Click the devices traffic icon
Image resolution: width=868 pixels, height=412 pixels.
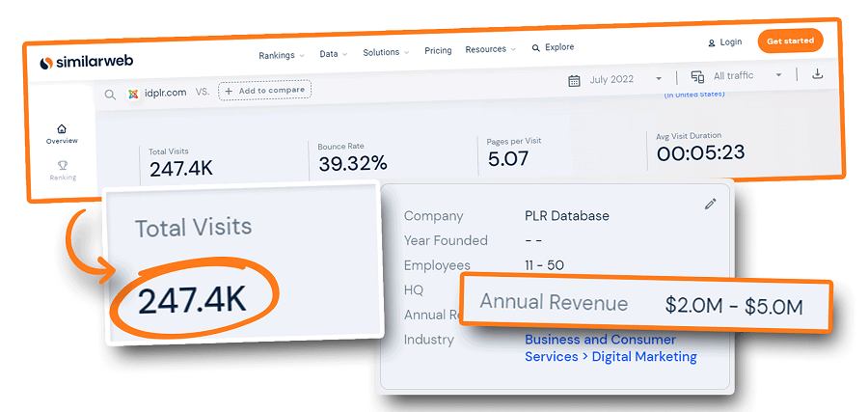(x=697, y=77)
